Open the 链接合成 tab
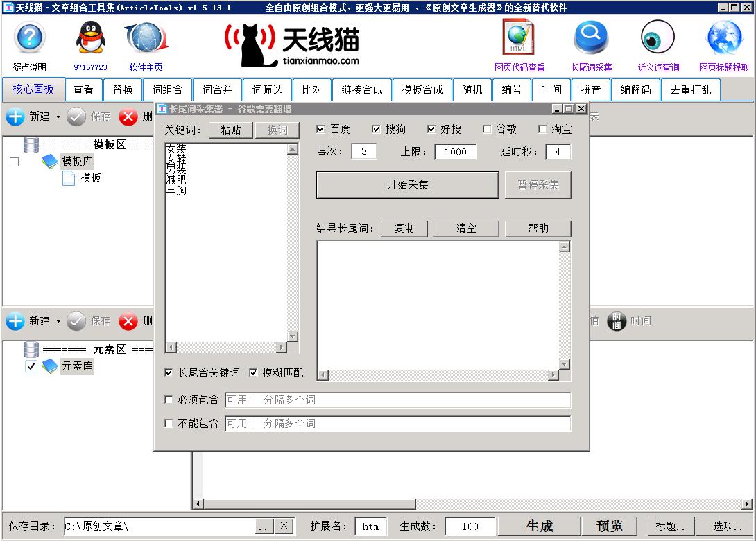This screenshot has height=541, width=756. click(361, 89)
